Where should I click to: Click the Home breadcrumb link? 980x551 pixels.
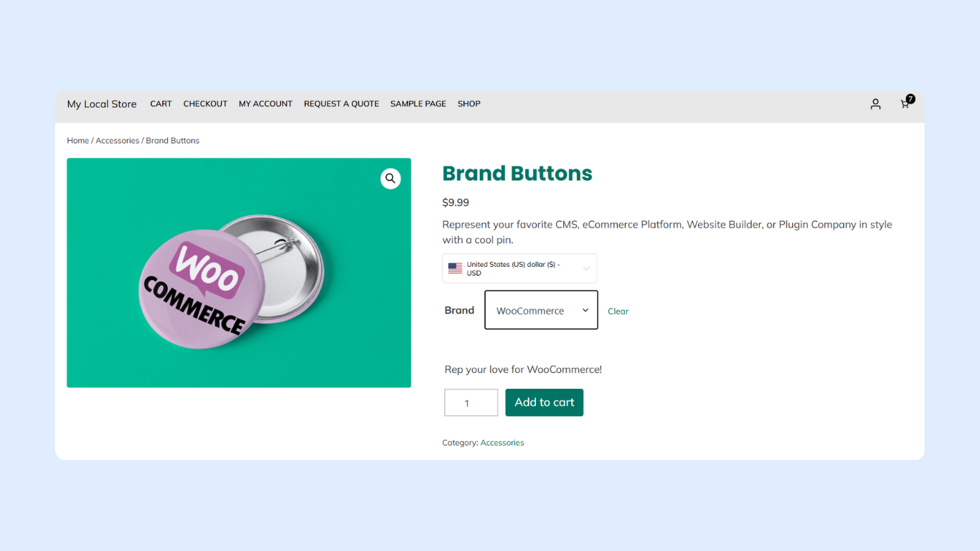[x=77, y=141]
